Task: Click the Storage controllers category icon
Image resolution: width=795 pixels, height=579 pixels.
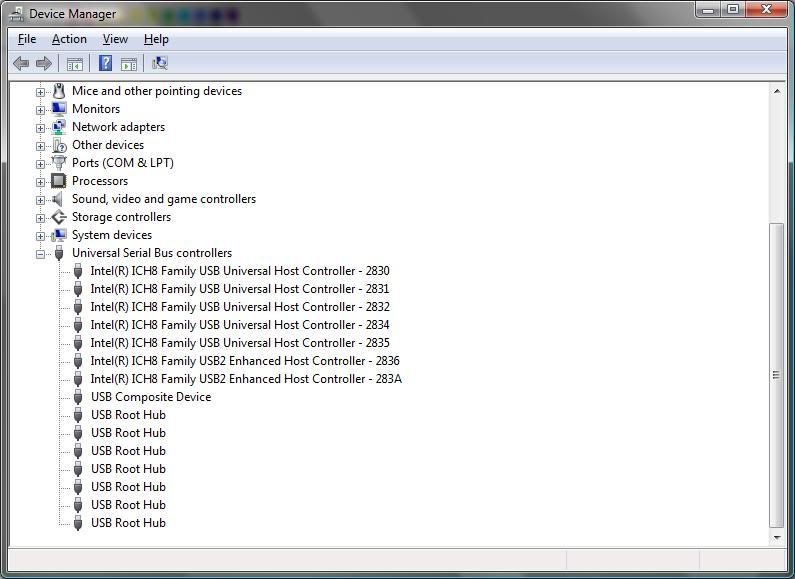Action: pos(59,217)
